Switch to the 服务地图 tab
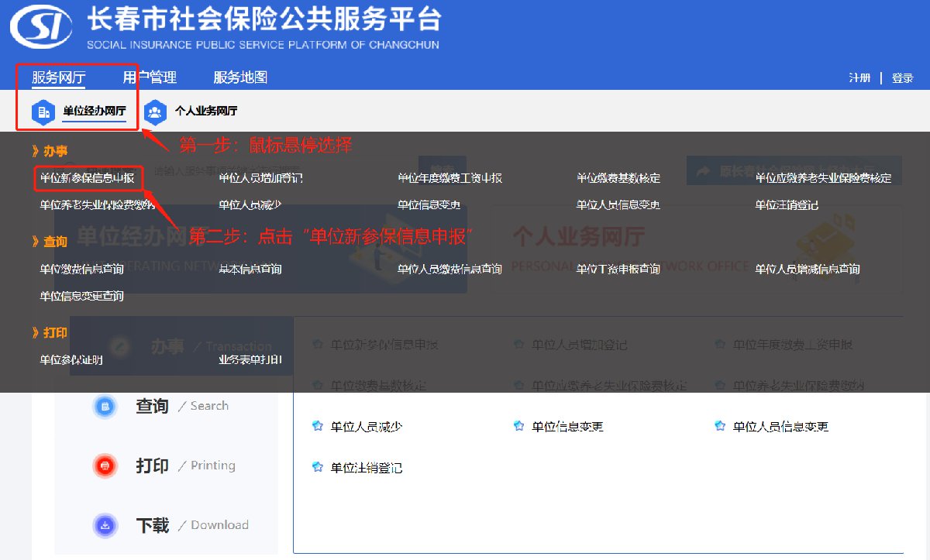The width and height of the screenshot is (930, 560). 240,77
